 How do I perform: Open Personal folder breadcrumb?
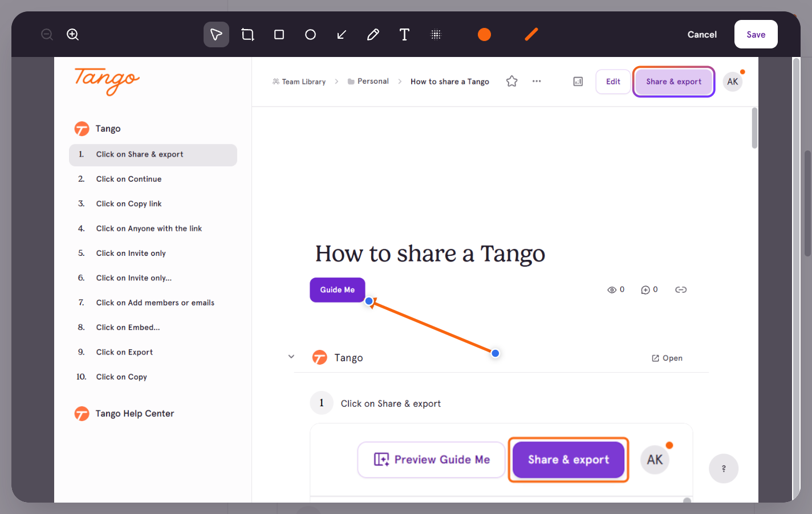tap(368, 81)
